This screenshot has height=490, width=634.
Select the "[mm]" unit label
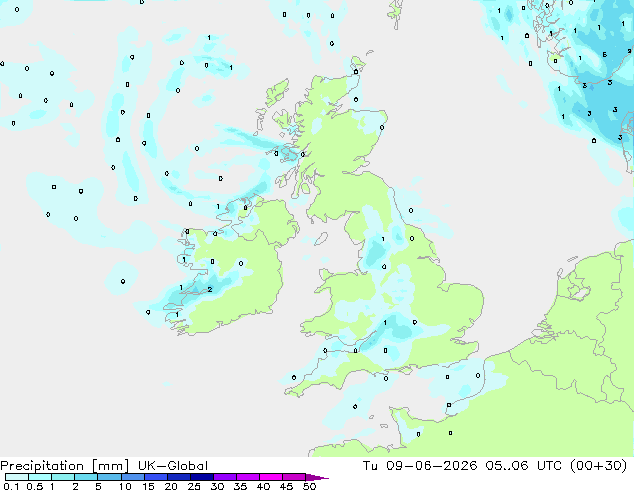110,466
